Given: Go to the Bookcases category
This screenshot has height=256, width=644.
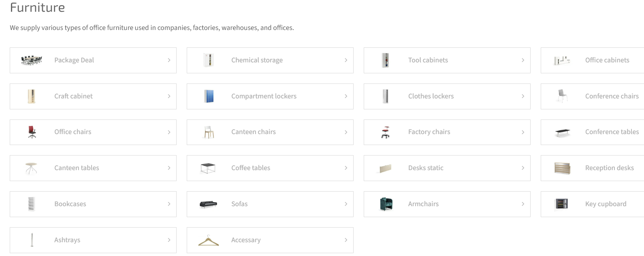Looking at the screenshot, I should coord(93,204).
